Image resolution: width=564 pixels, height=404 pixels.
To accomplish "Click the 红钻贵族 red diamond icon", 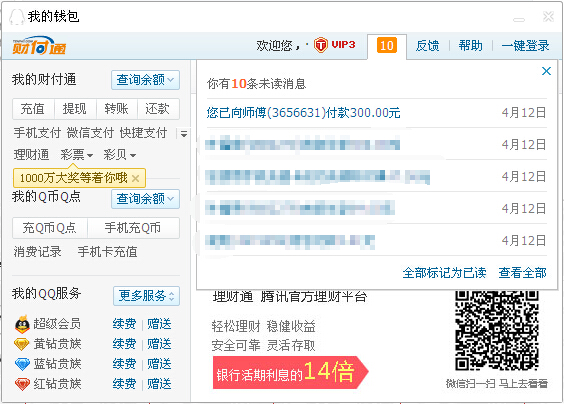I will coord(22,384).
